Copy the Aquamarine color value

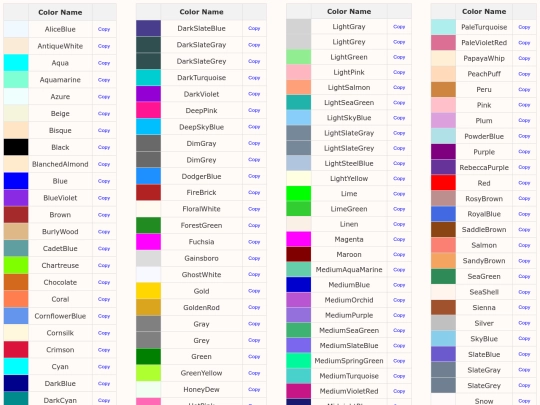(104, 80)
